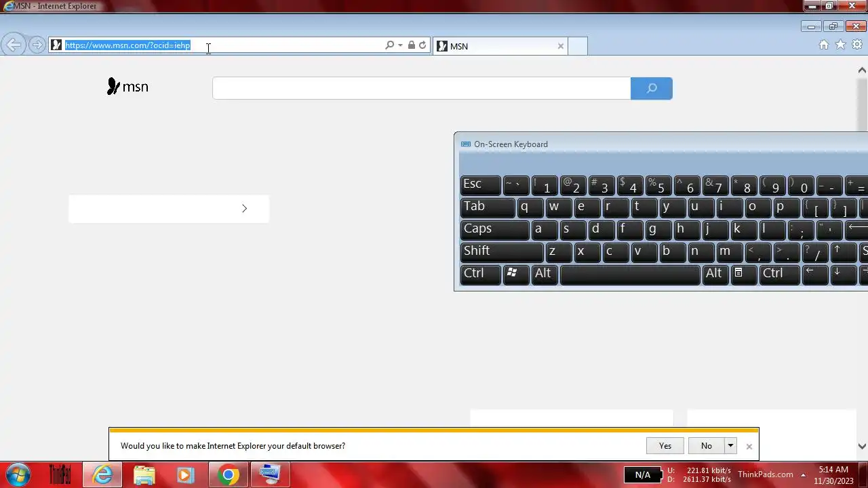This screenshot has width=868, height=488.
Task: Open the ThinkPad taskbar icon
Action: tap(60, 474)
